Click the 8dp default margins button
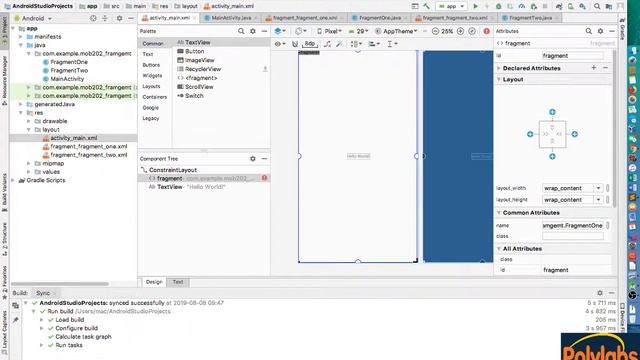Screen dimensions: 640x360 click(310, 44)
